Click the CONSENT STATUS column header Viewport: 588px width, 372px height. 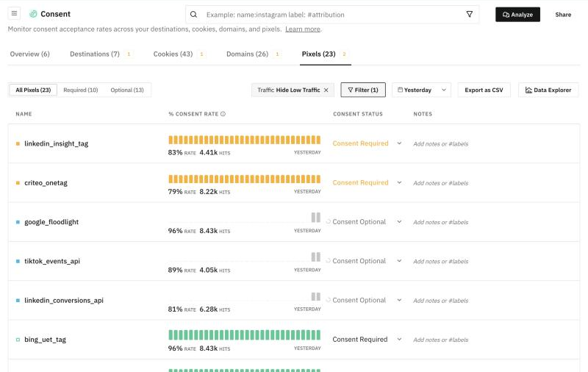358,114
